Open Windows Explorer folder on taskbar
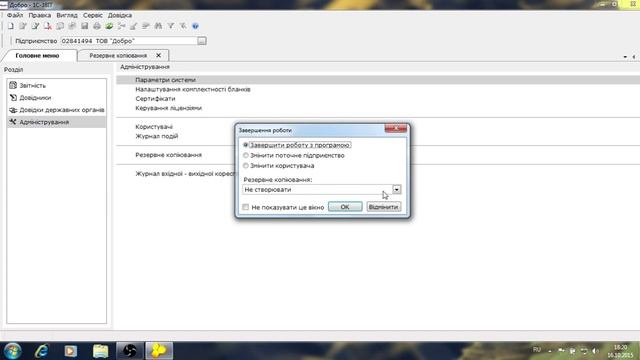Viewport: 640px width, 360px height. [x=100, y=351]
